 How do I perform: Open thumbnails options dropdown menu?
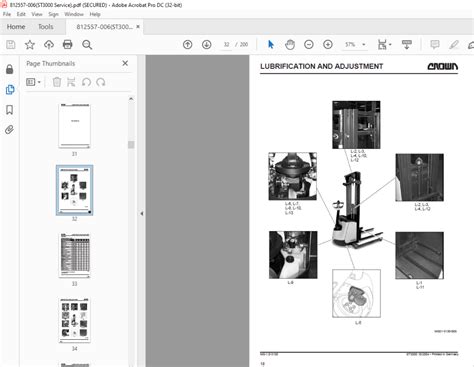pos(33,82)
